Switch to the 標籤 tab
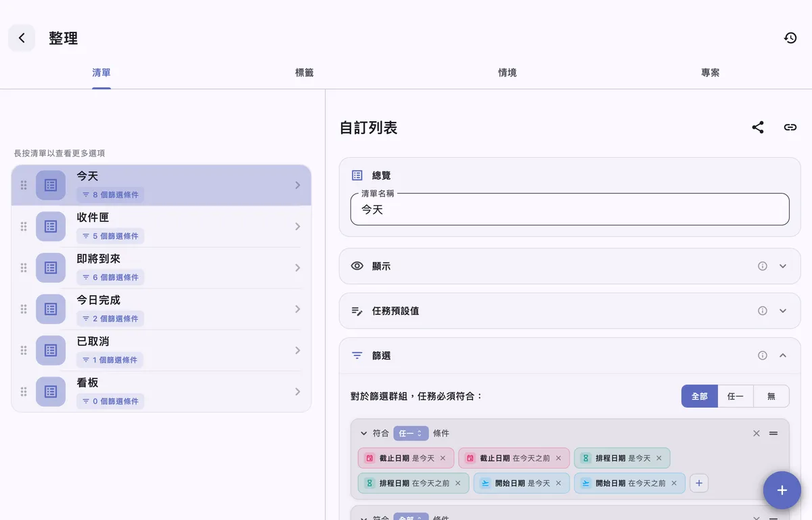 (304, 72)
